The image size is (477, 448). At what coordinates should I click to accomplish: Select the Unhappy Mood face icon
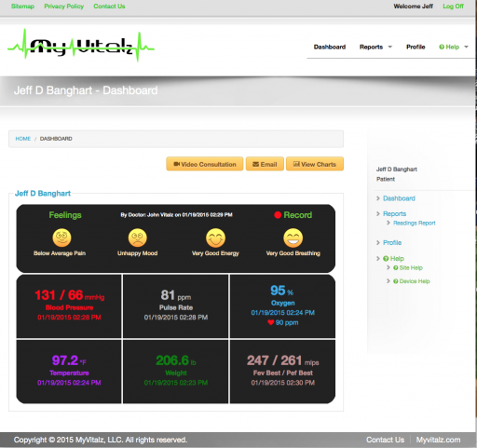tap(138, 238)
